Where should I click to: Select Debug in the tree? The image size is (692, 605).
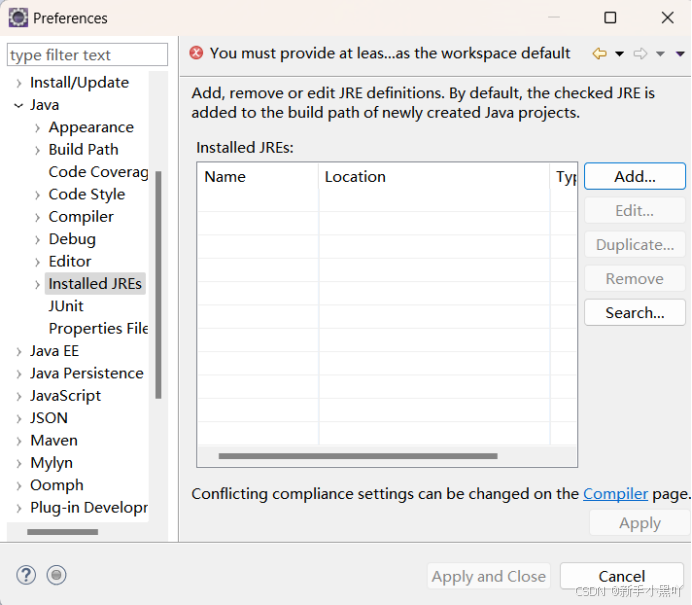point(72,239)
